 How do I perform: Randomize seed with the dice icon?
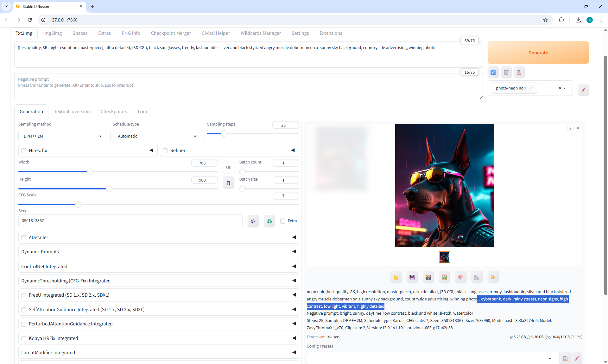253,221
